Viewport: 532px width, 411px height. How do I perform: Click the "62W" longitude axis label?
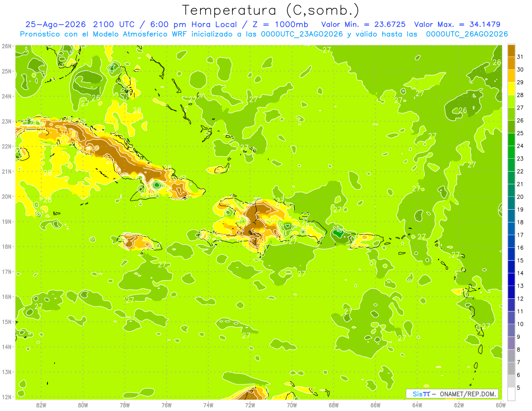(459, 405)
